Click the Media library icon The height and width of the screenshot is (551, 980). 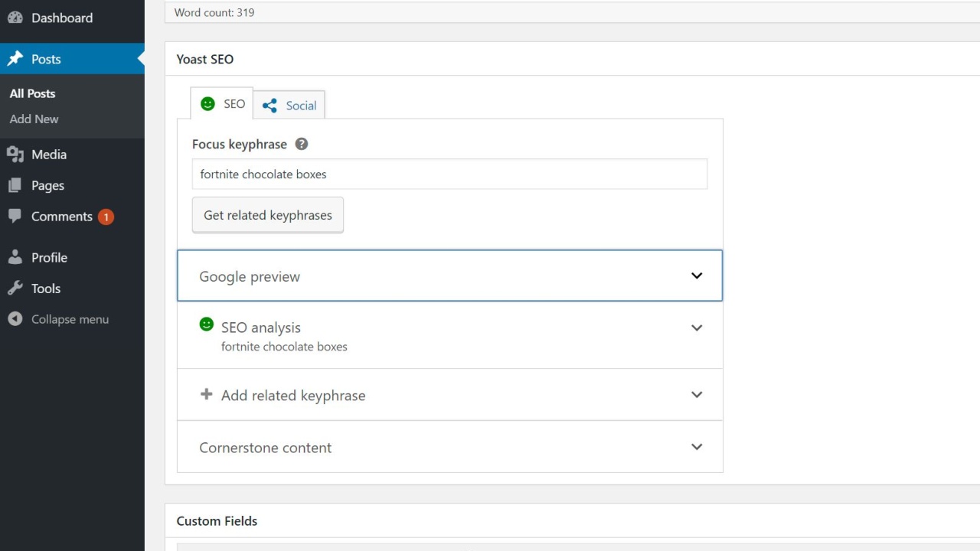pos(15,155)
